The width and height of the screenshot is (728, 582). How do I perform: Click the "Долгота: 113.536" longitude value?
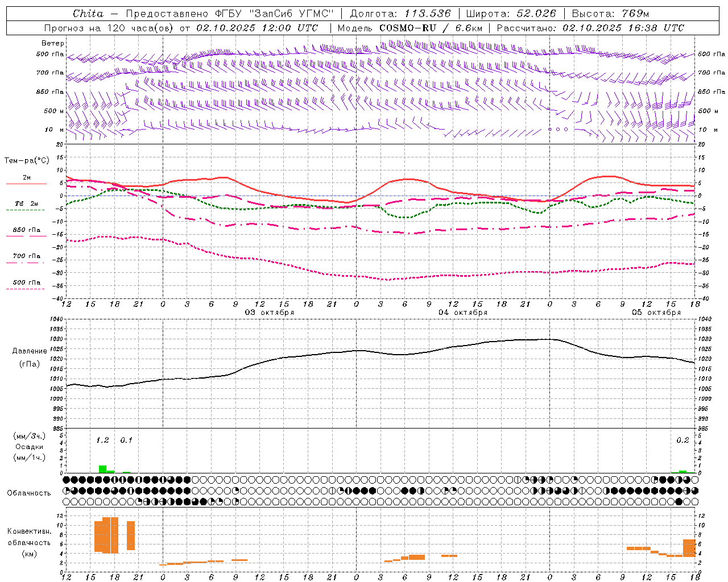tap(400, 14)
